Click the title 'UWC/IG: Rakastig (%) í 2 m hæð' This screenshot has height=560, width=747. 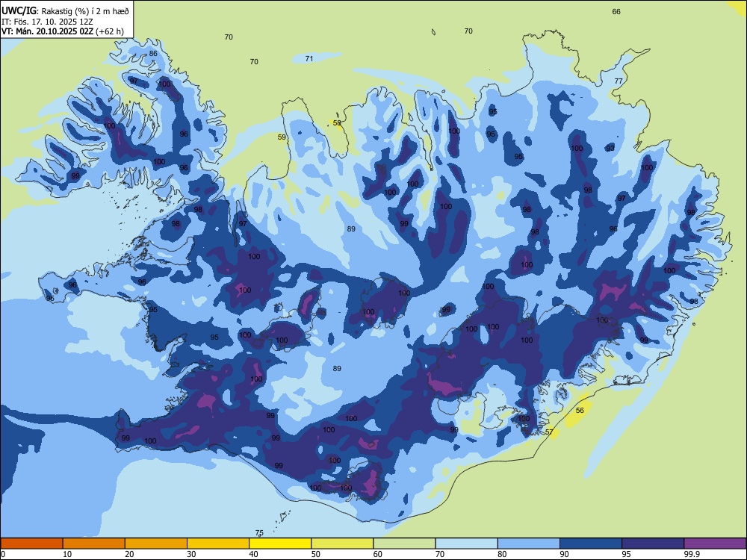[64, 10]
